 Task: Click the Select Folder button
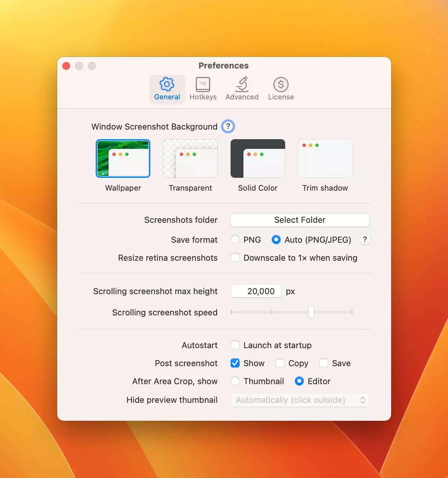click(300, 220)
